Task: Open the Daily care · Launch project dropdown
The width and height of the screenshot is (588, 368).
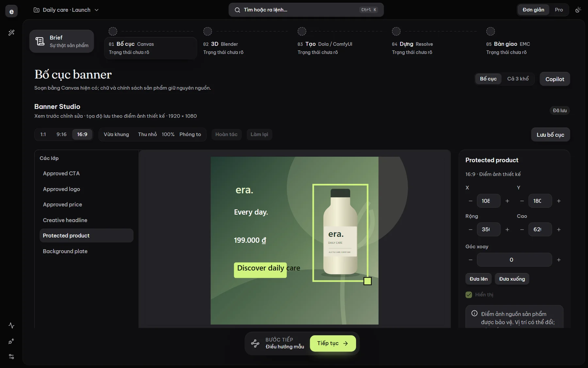Action: (x=66, y=10)
